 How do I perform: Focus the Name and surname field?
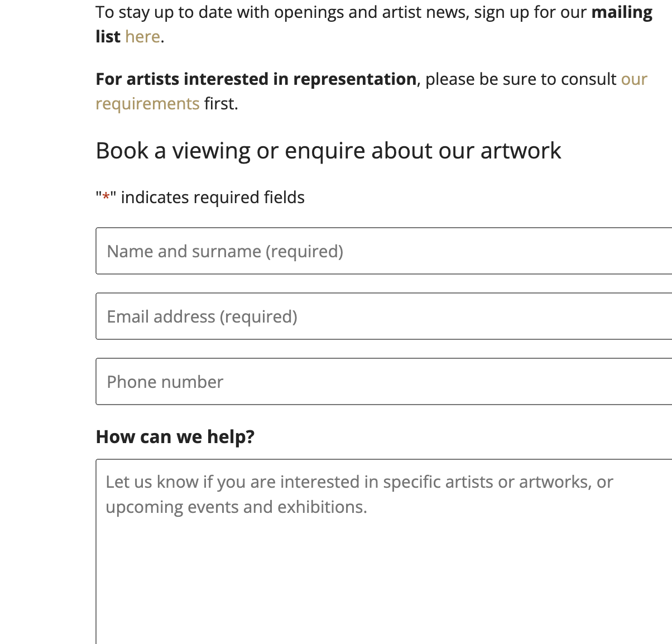[383, 251]
